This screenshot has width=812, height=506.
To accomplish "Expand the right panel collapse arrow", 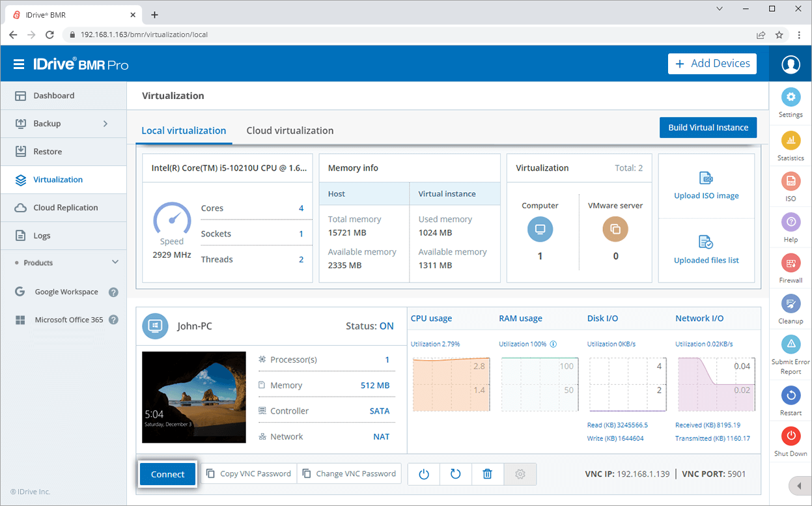I will (800, 486).
